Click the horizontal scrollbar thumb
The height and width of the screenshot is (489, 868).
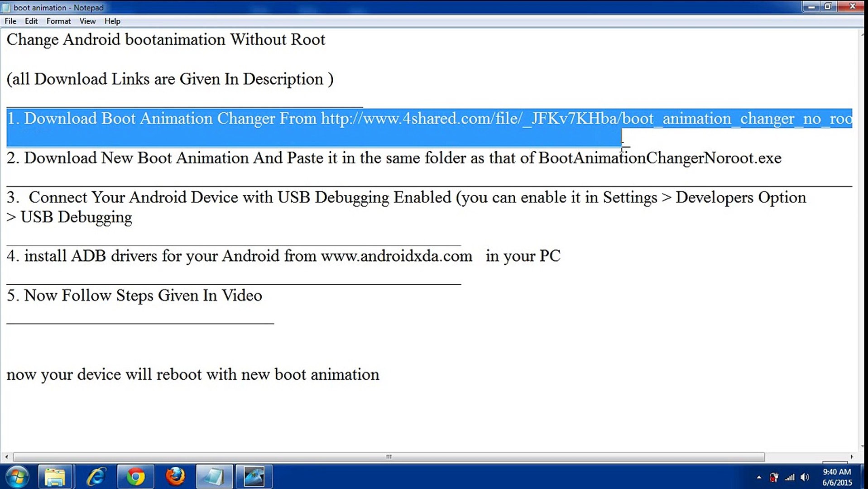[389, 457]
